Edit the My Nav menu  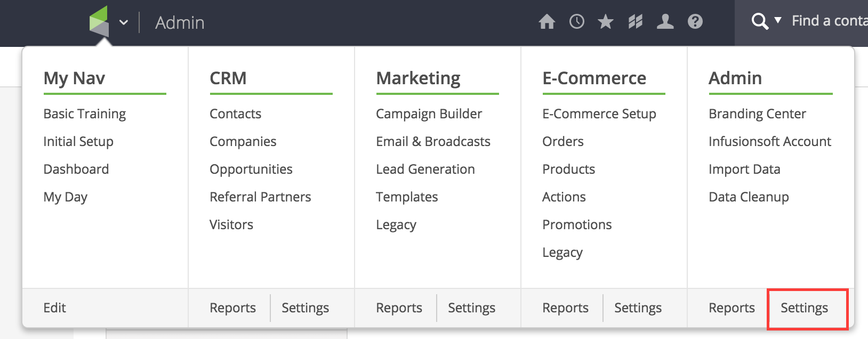[x=55, y=308]
